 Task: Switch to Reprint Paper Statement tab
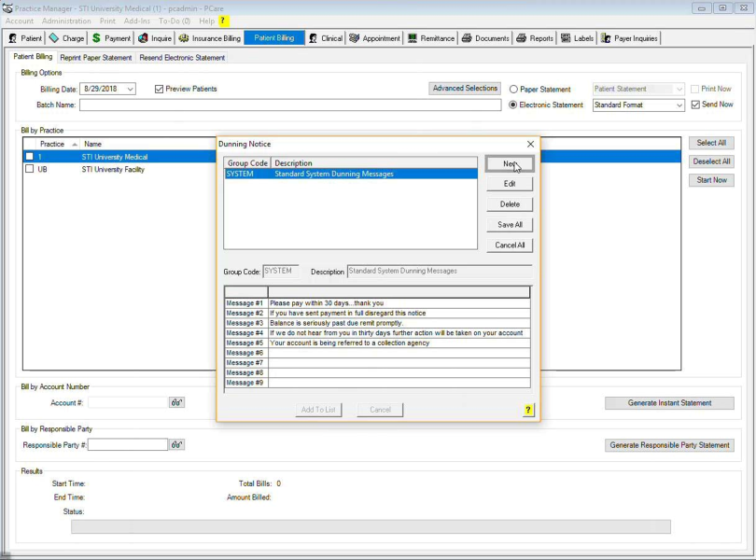[x=96, y=58]
